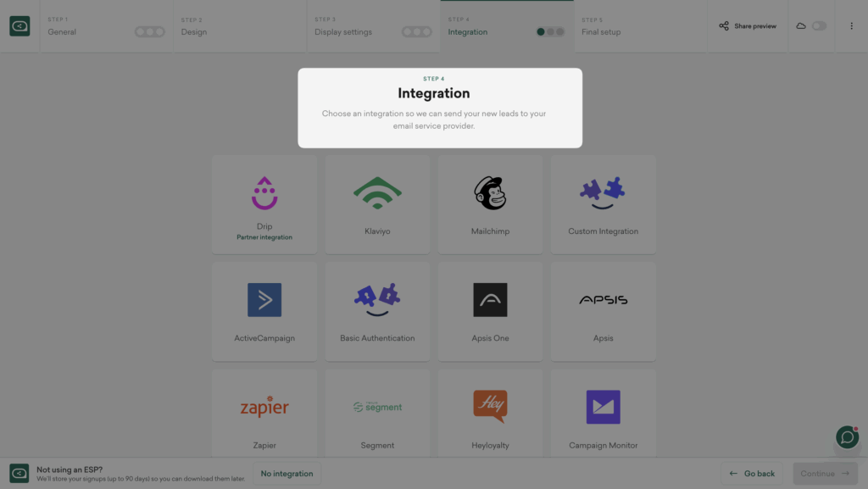
Task: Click the Share preview button
Action: [x=748, y=26]
